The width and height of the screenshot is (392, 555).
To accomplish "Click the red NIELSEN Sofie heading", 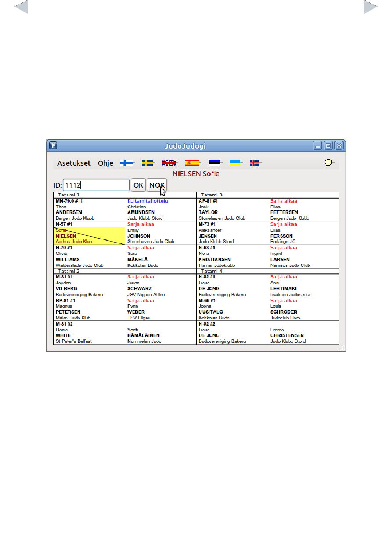I will [x=196, y=174].
